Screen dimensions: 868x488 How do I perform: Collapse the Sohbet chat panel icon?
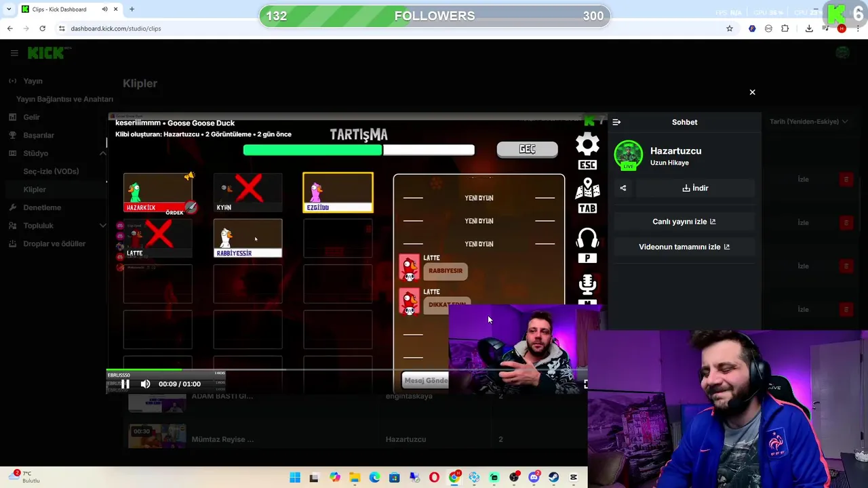pyautogui.click(x=616, y=122)
